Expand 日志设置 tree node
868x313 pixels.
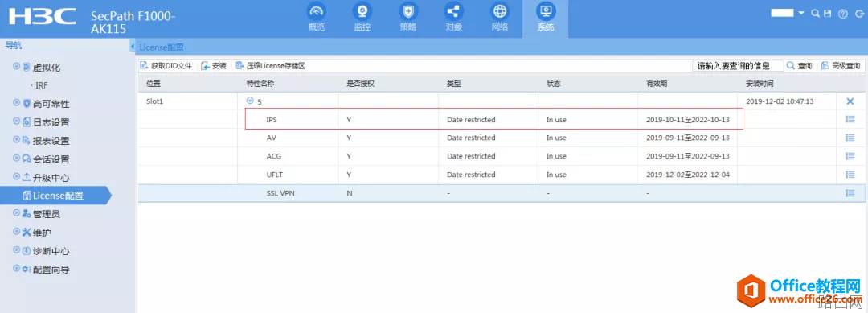click(17, 121)
